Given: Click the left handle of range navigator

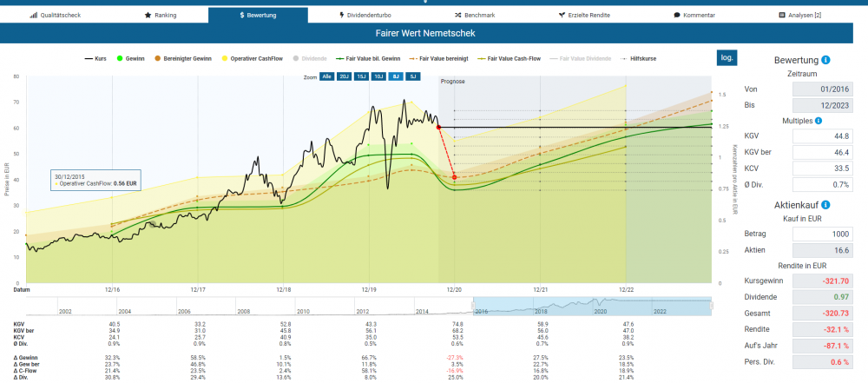Looking at the screenshot, I should [473, 306].
